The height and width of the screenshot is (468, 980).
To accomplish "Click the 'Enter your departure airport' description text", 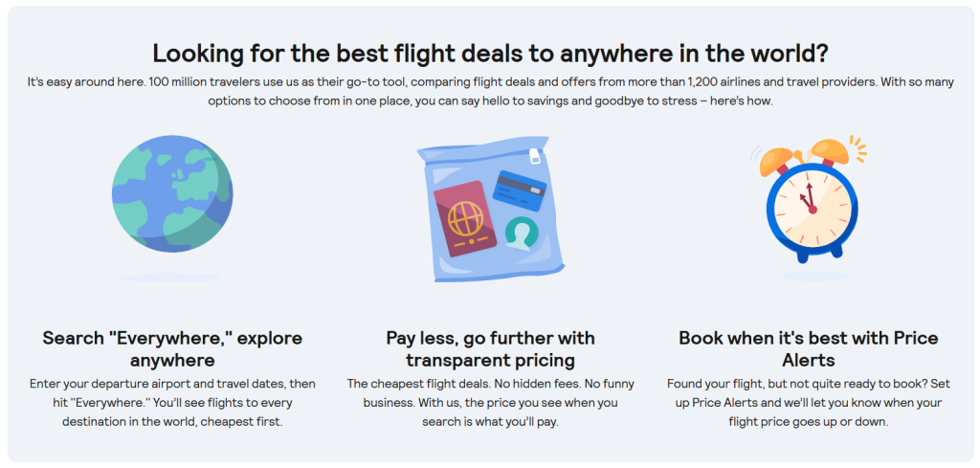I will (x=172, y=402).
